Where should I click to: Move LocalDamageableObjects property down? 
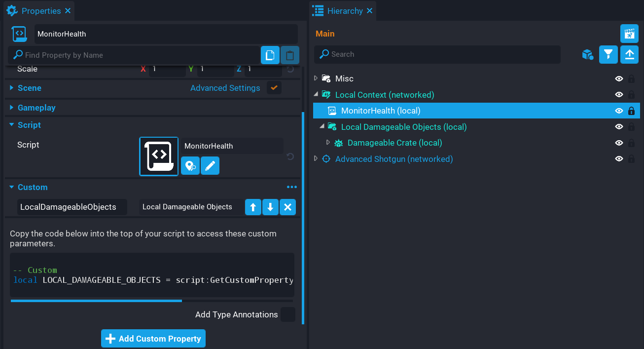point(270,207)
